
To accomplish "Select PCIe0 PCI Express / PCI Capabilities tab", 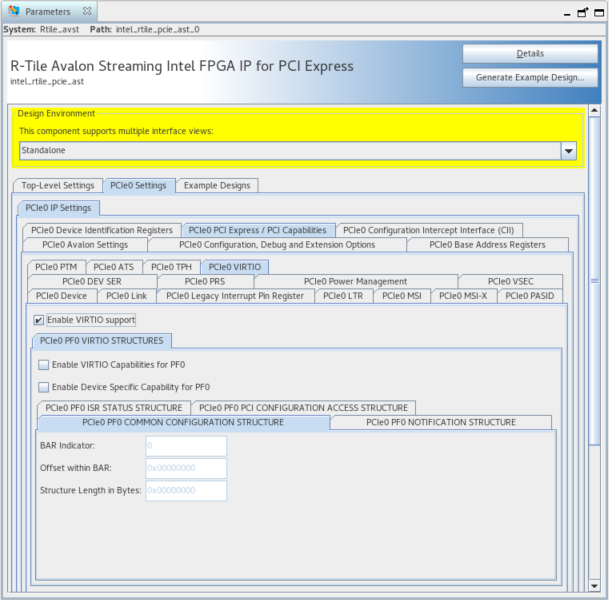I will (x=258, y=230).
